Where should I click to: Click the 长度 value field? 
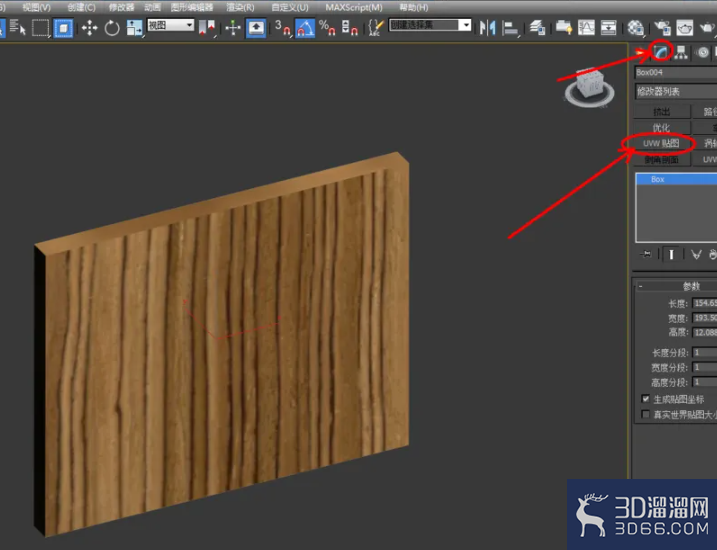point(705,303)
